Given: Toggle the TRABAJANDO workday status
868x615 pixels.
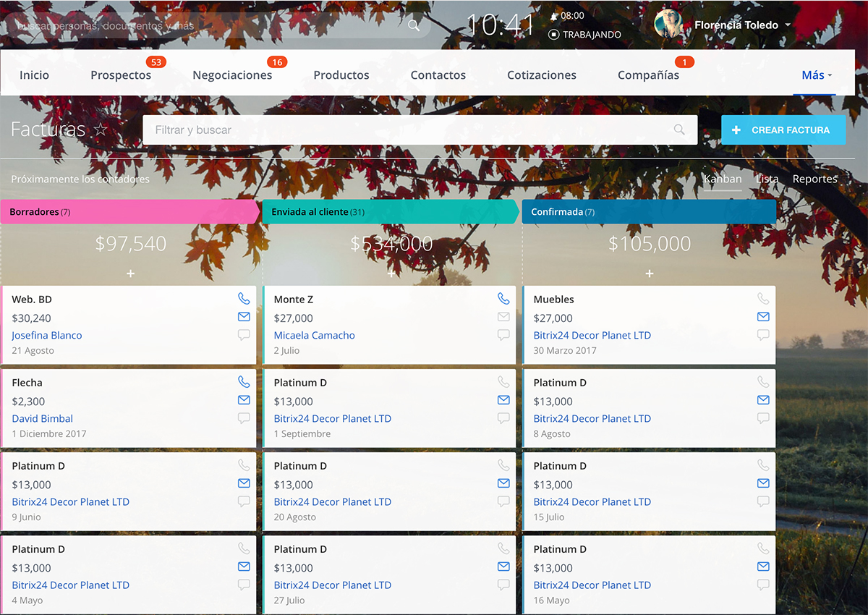Looking at the screenshot, I should click(x=584, y=34).
